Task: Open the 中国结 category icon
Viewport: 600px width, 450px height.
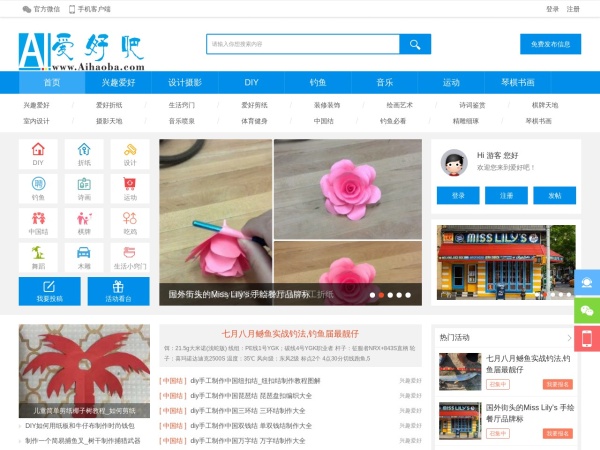Action: tap(38, 223)
